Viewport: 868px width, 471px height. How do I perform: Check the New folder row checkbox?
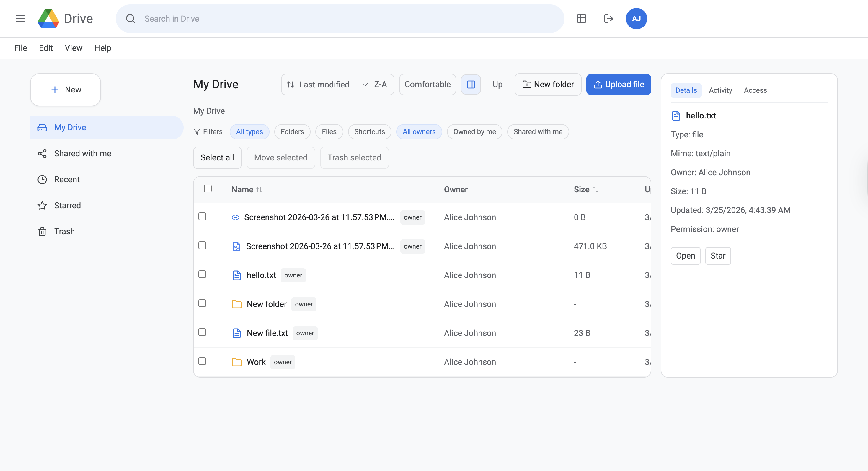point(202,303)
